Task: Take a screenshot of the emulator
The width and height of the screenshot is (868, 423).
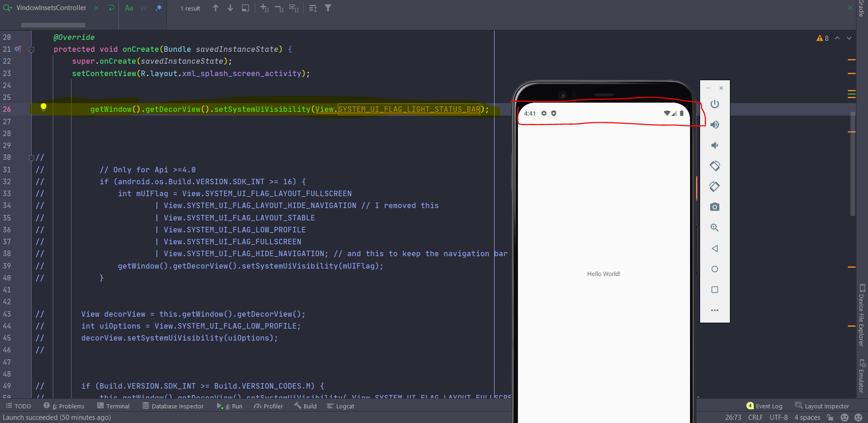Action: coord(714,207)
